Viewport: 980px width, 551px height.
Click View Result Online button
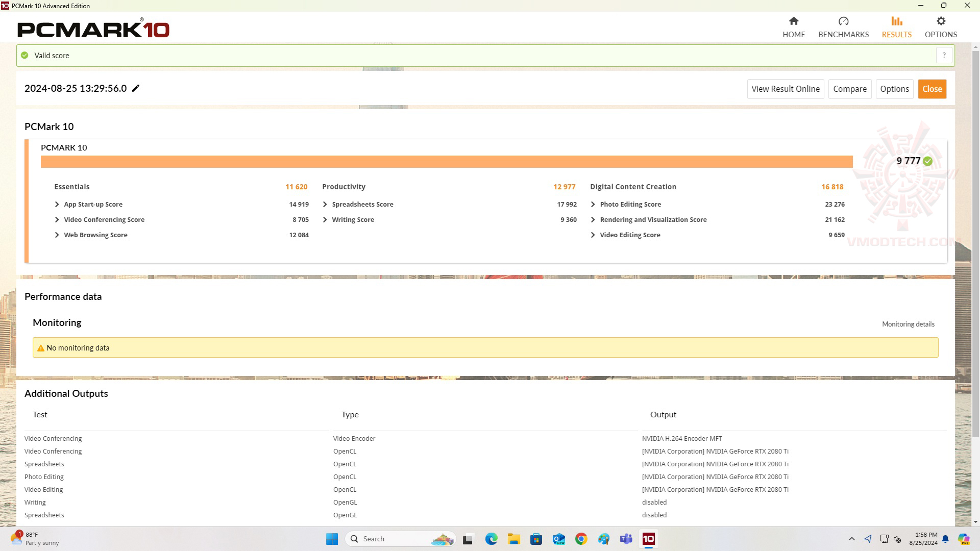786,88
